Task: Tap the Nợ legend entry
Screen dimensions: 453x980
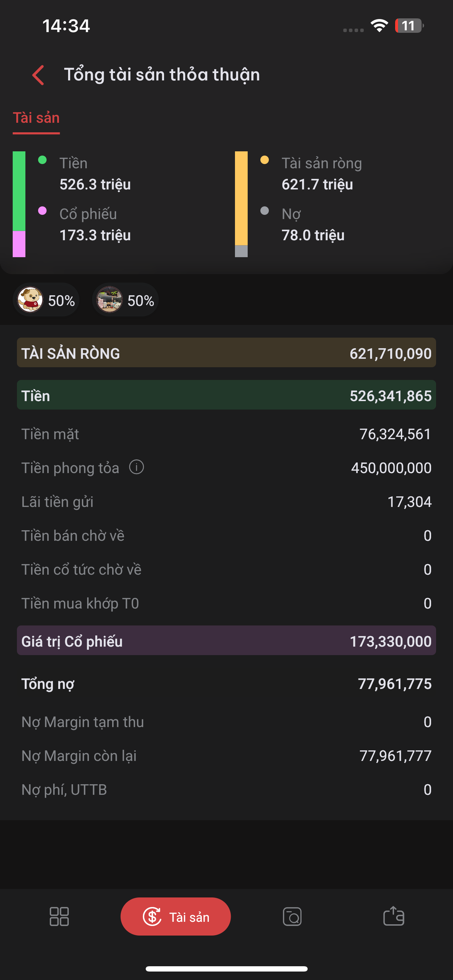Action: tap(313, 224)
